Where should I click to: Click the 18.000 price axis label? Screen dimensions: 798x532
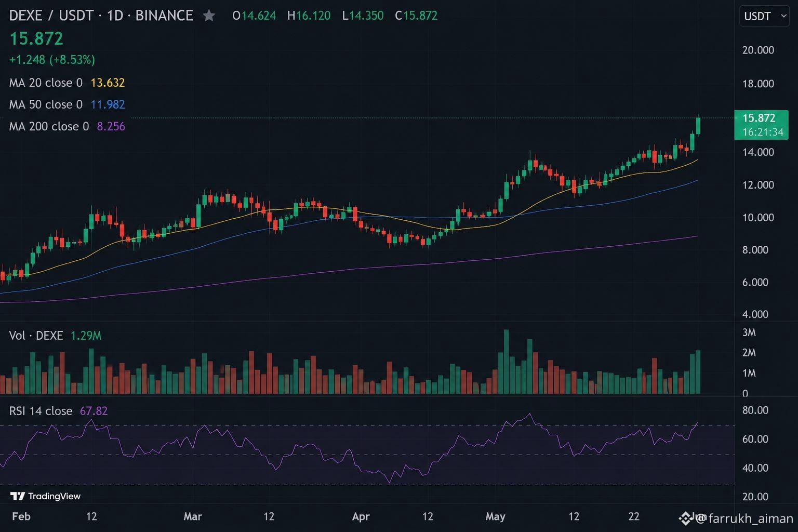pos(758,84)
